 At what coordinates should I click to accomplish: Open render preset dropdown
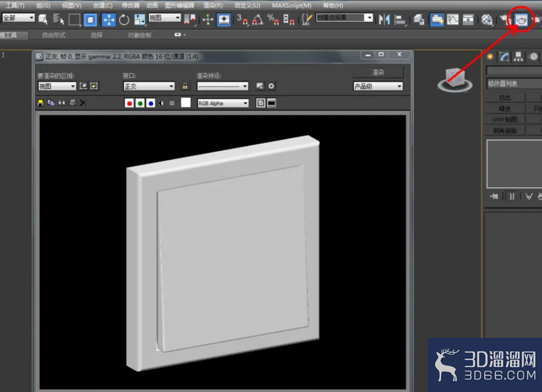223,86
